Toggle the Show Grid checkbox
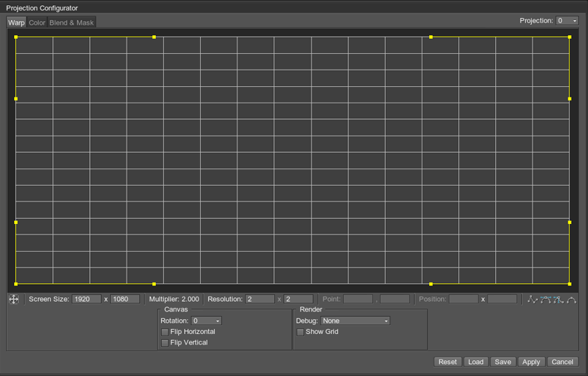588x376 pixels. [300, 332]
